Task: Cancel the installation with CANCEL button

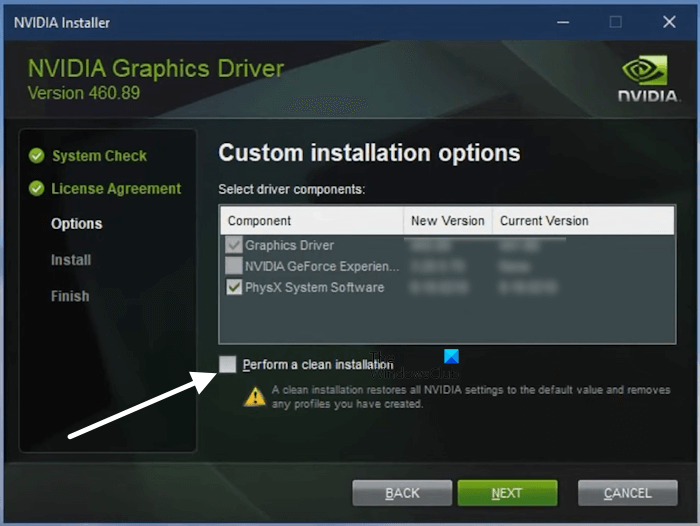Action: pyautogui.click(x=627, y=493)
